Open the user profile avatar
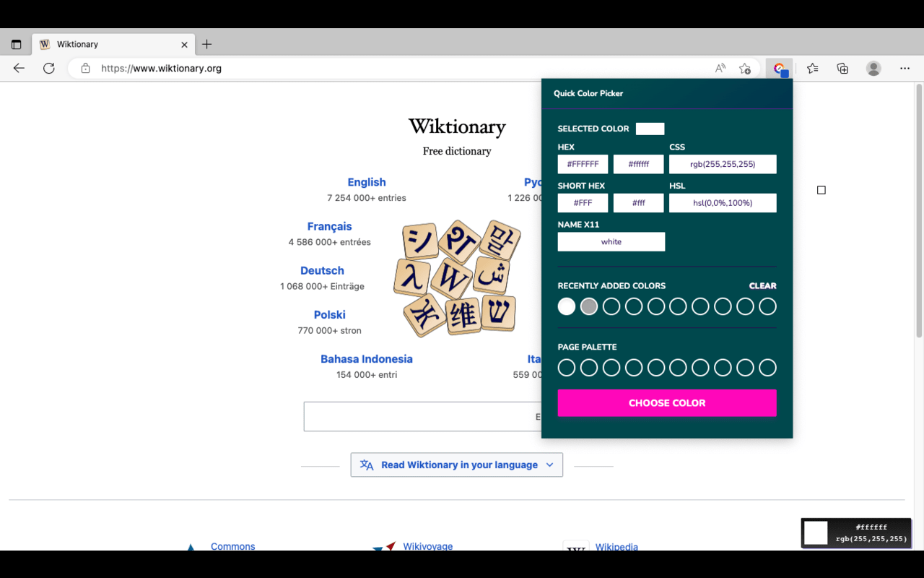The width and height of the screenshot is (924, 578). [873, 68]
